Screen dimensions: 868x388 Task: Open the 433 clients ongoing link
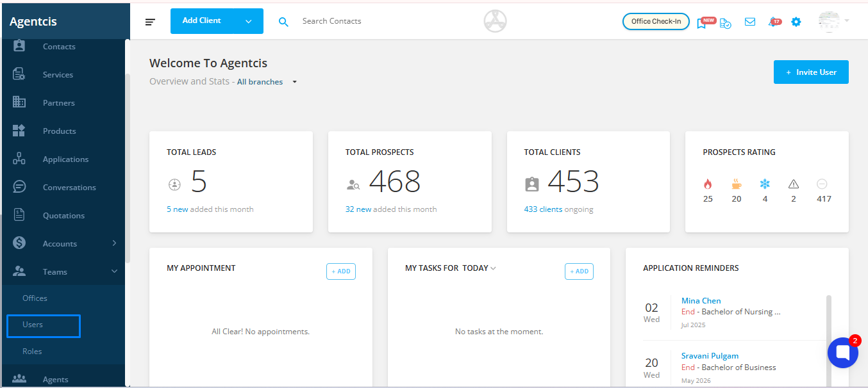tap(543, 209)
